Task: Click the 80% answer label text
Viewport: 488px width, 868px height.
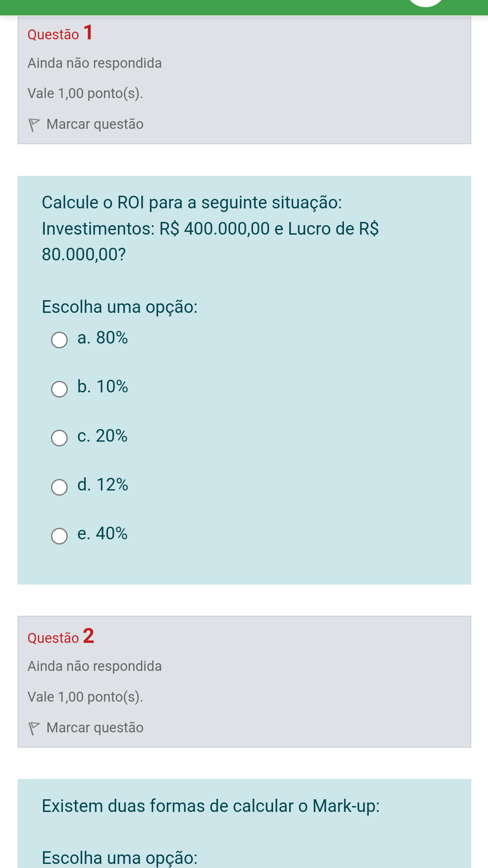Action: 112,338
